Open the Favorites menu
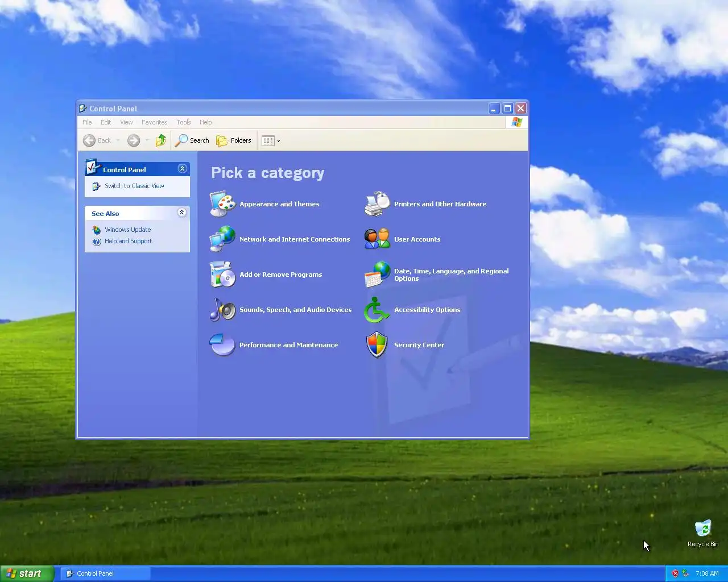 tap(154, 122)
